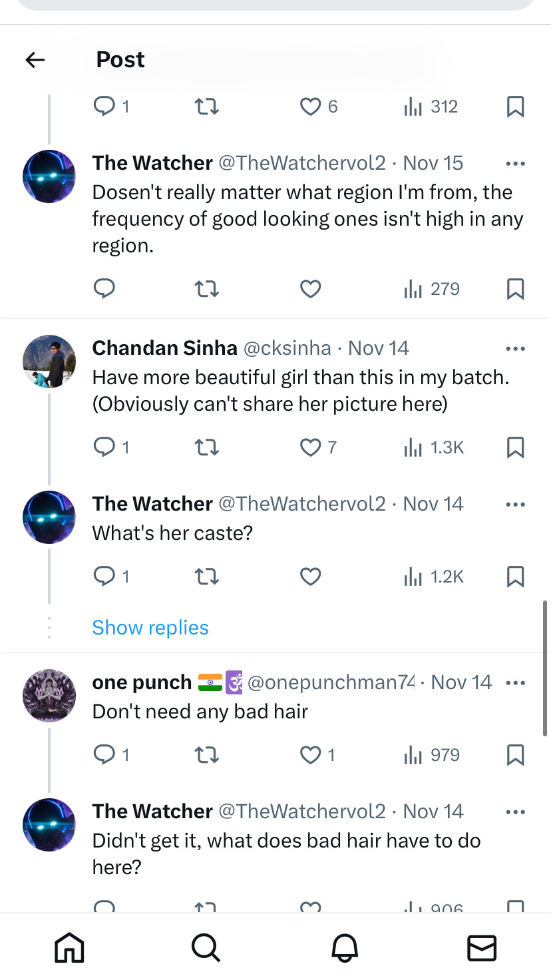Image resolution: width=551 pixels, height=980 pixels.
Task: Like The Watcher's "What's her caste?" reply
Action: (310, 577)
